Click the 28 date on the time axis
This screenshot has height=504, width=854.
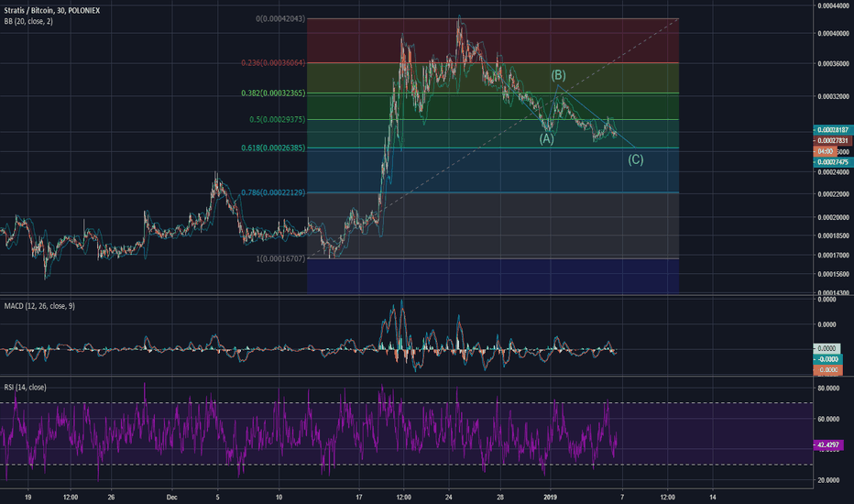click(x=500, y=497)
